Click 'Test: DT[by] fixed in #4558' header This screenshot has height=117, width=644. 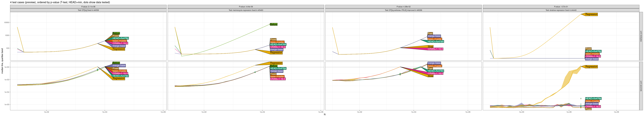88,10
